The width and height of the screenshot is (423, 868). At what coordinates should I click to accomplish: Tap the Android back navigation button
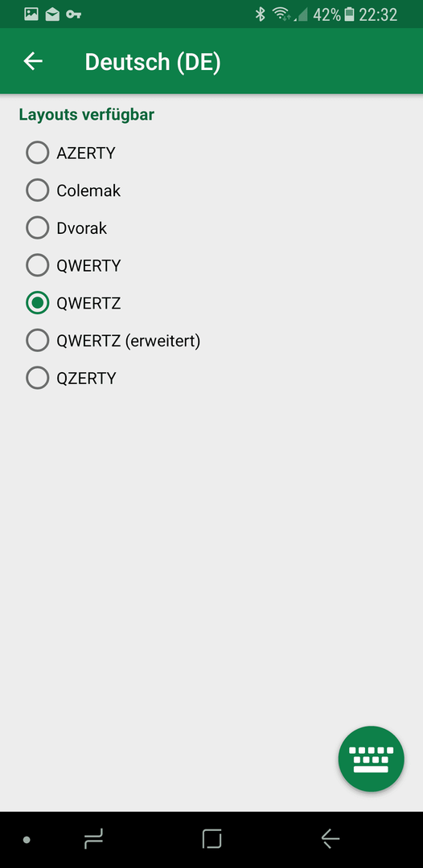pos(330,839)
